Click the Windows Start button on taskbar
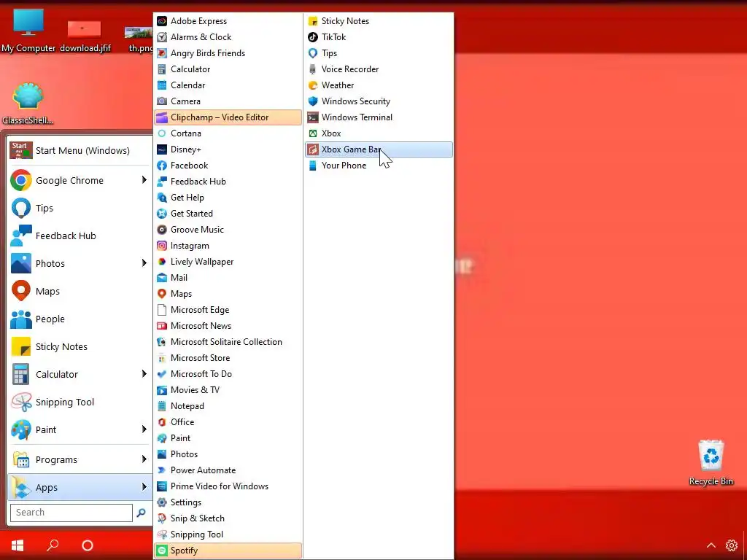747x560 pixels. click(18, 545)
